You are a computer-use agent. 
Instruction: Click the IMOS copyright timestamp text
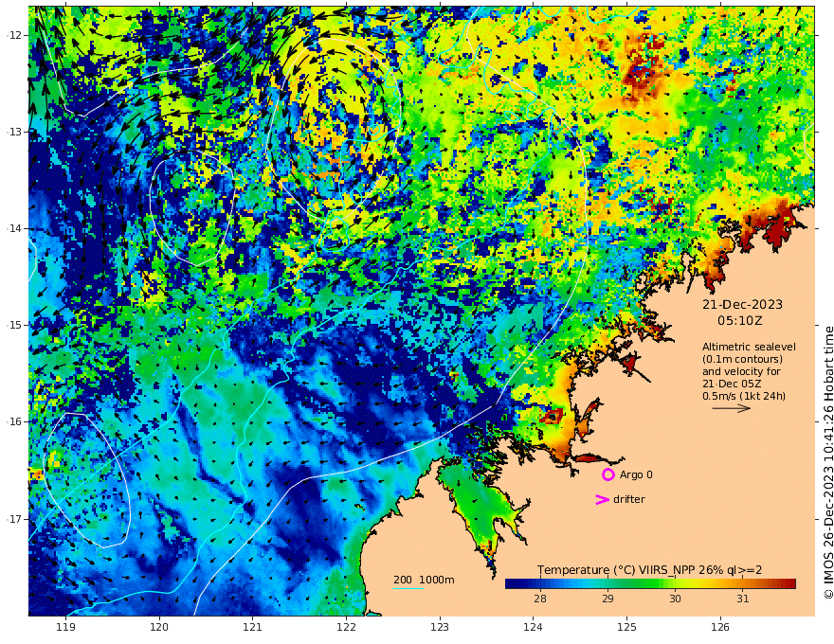tap(827, 462)
